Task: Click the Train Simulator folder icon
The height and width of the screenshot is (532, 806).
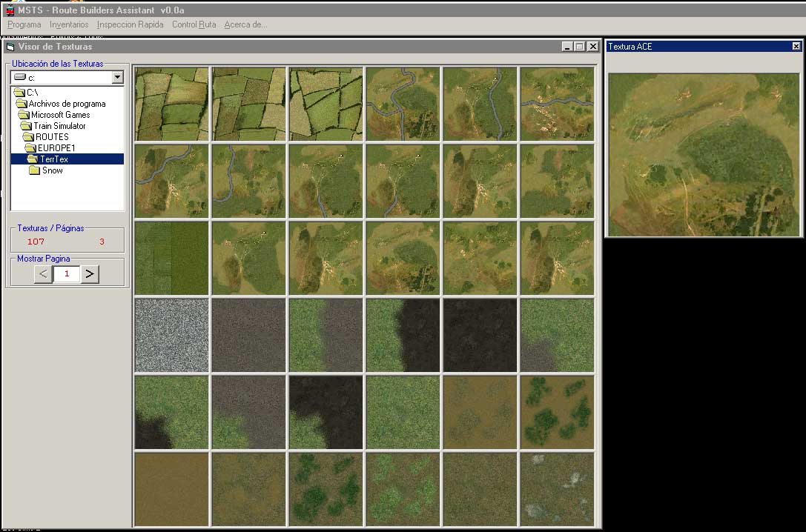Action: (x=25, y=126)
